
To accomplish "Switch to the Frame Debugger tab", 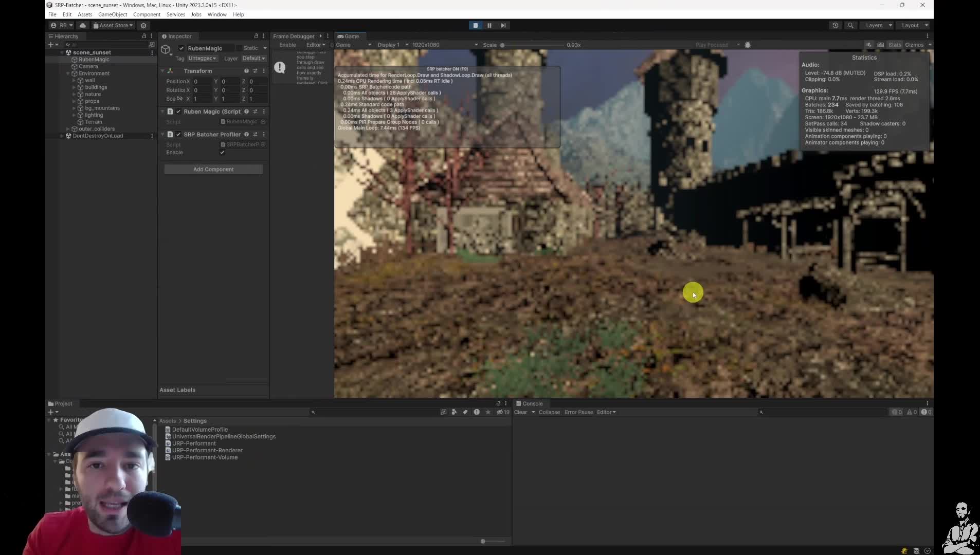I will [294, 36].
